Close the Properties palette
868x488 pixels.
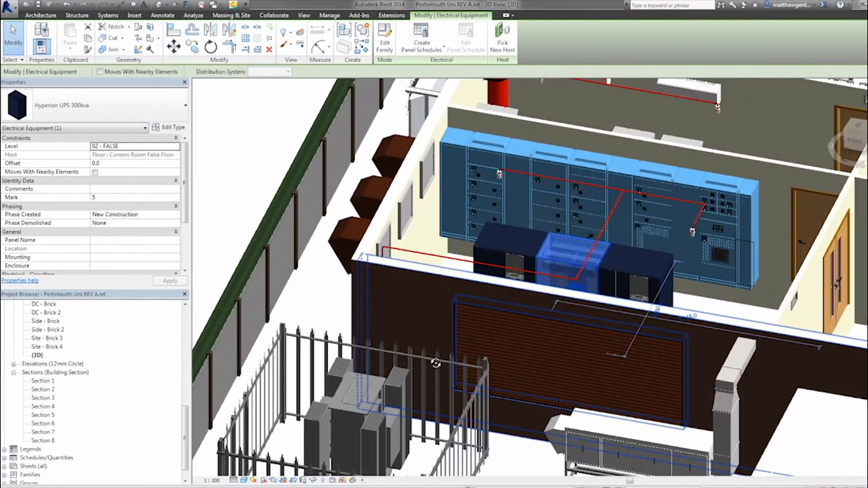[185, 83]
